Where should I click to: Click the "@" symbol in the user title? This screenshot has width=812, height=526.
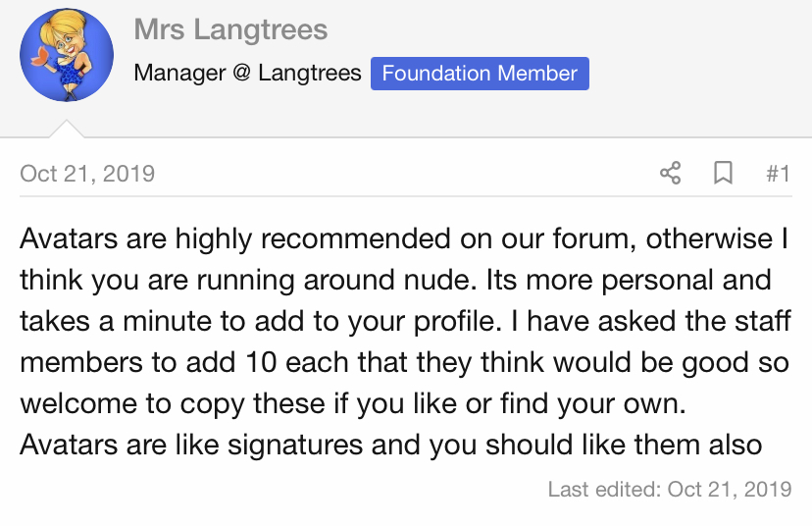tap(242, 73)
